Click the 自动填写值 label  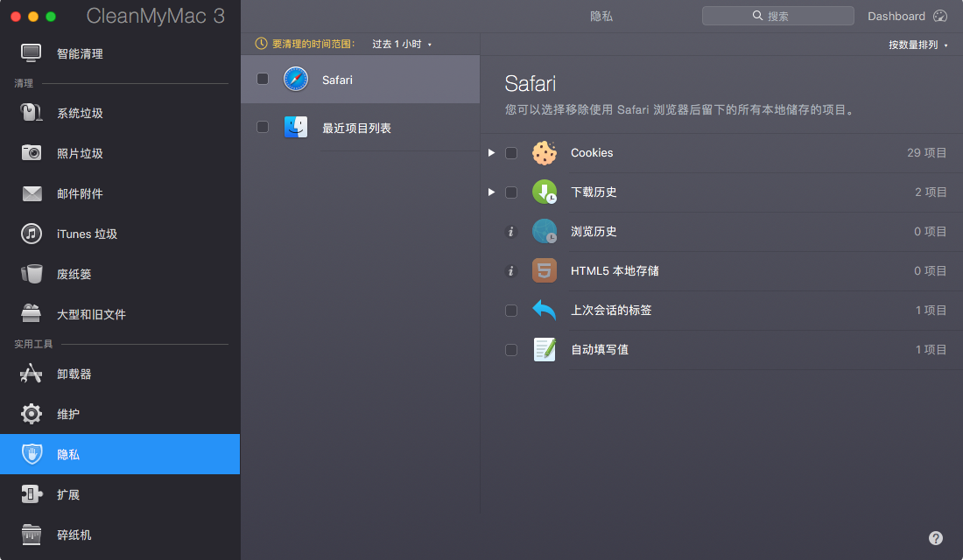coord(600,349)
